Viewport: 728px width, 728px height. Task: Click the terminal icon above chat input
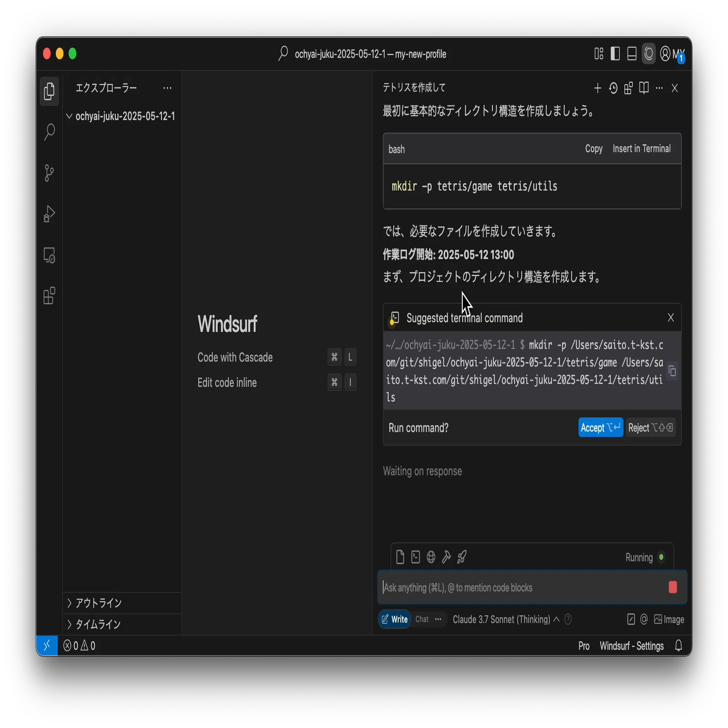click(416, 557)
